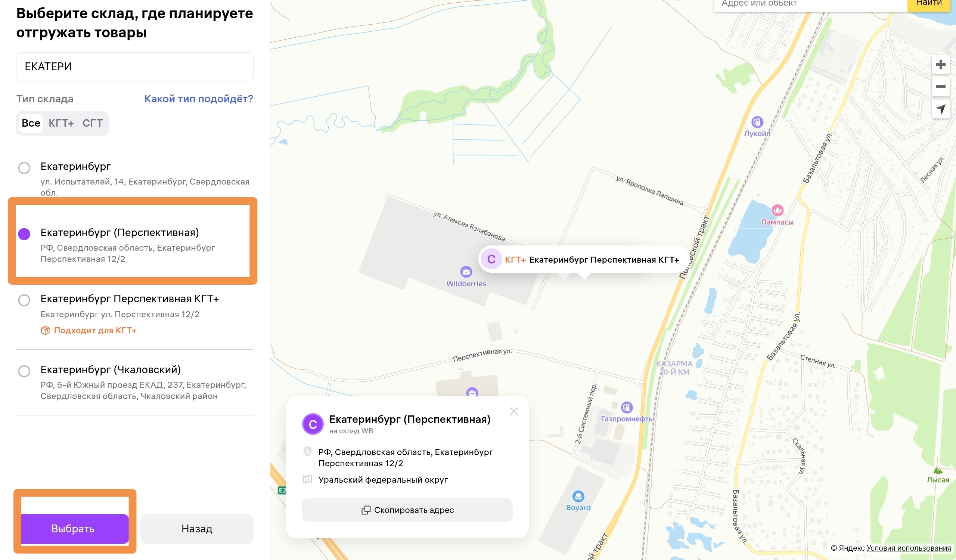Click the Wildberries briefcase marker on map
The height and width of the screenshot is (560, 956).
click(466, 272)
